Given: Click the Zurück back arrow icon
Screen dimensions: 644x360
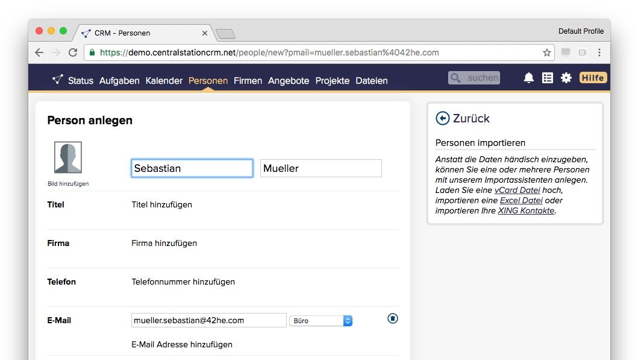Looking at the screenshot, I should (442, 118).
